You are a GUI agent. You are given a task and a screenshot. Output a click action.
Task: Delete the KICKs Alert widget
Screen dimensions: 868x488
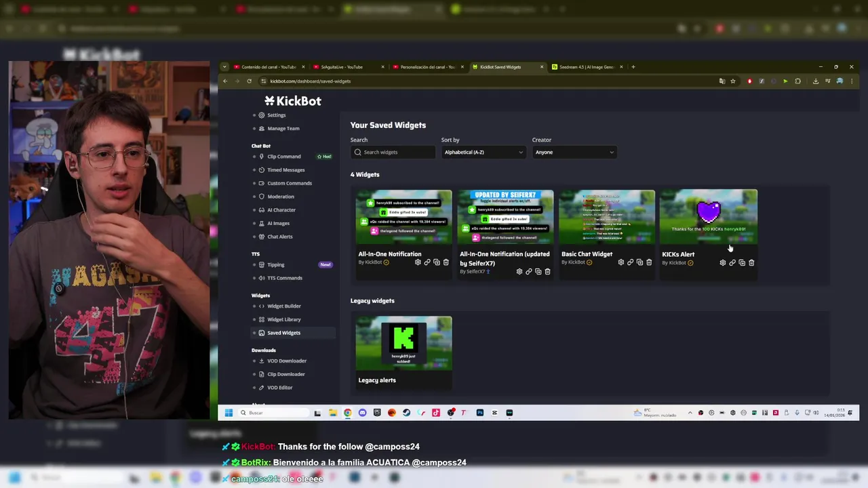(x=751, y=263)
